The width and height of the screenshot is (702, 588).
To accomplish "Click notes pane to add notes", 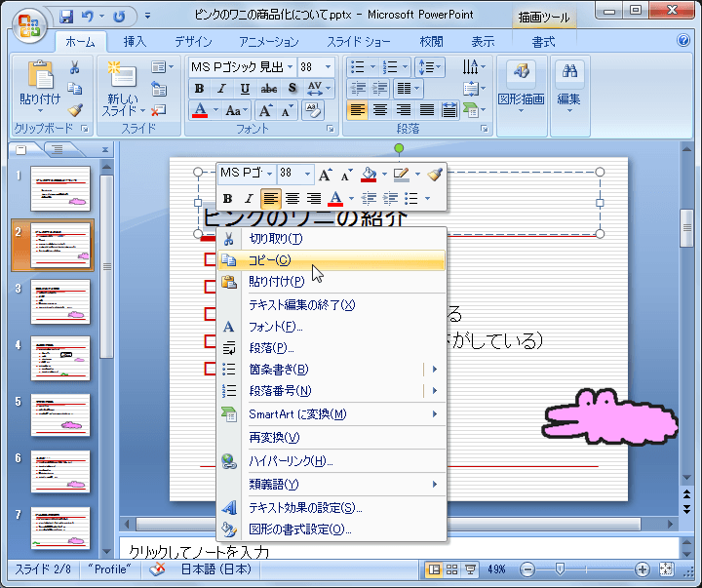I will click(399, 550).
